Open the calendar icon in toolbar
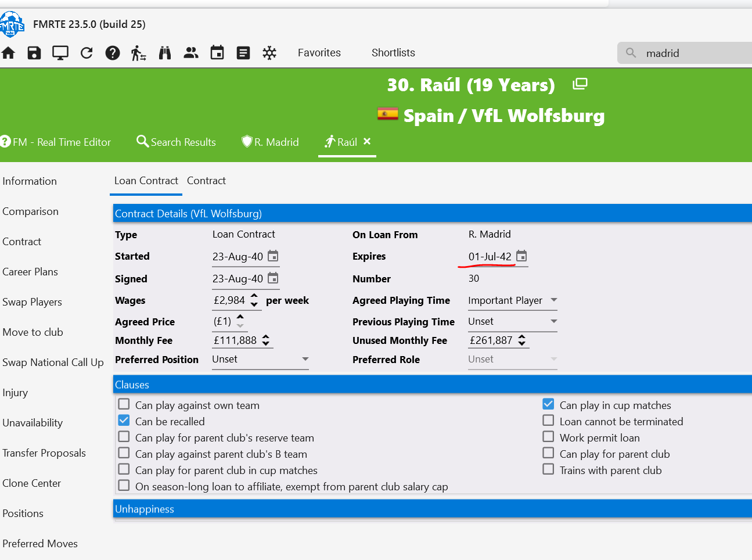The width and height of the screenshot is (752, 560). click(217, 53)
